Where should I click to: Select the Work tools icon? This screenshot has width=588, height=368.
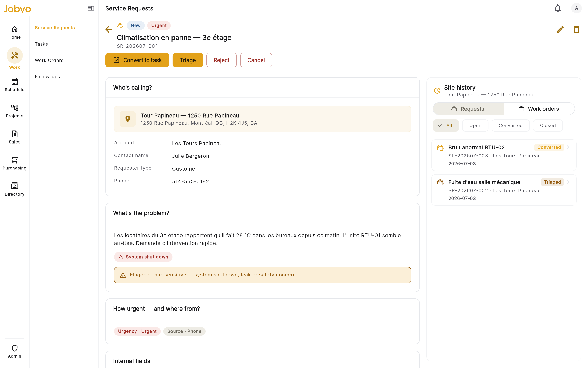coord(14,55)
